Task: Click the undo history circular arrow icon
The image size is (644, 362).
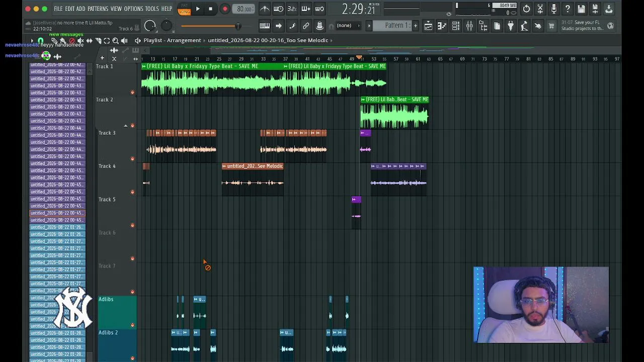Action: [x=526, y=9]
